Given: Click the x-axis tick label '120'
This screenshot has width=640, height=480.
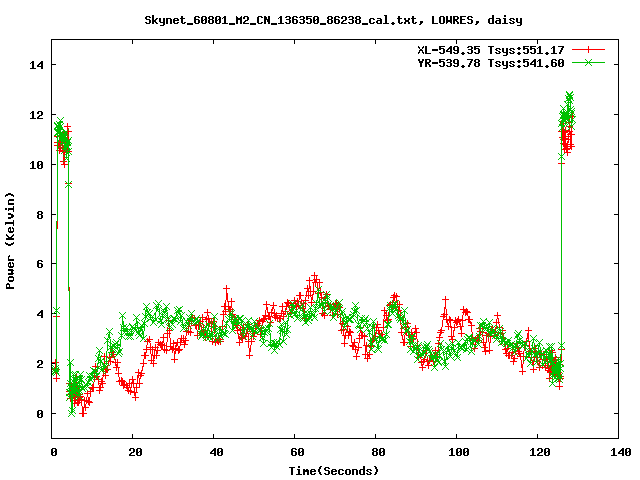Looking at the screenshot, I should point(540,452).
